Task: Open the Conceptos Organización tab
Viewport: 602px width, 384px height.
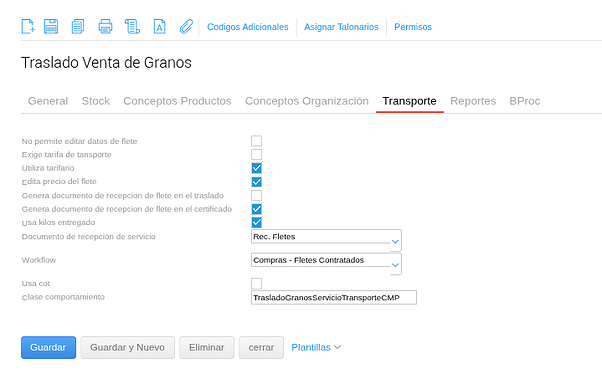Action: (307, 101)
